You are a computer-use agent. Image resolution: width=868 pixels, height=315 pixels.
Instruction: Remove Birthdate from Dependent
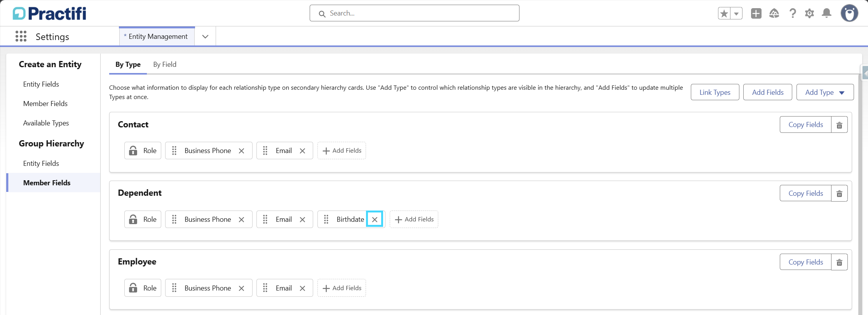click(x=375, y=219)
